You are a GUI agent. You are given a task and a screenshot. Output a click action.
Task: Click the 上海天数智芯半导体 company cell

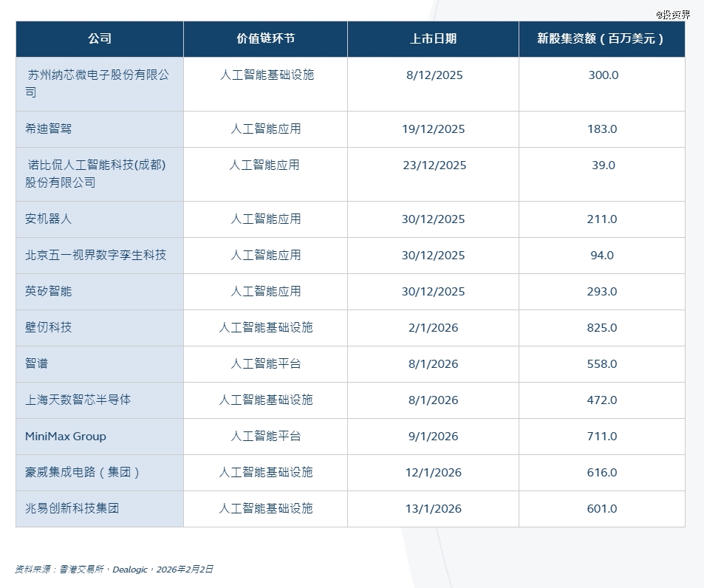(78, 400)
